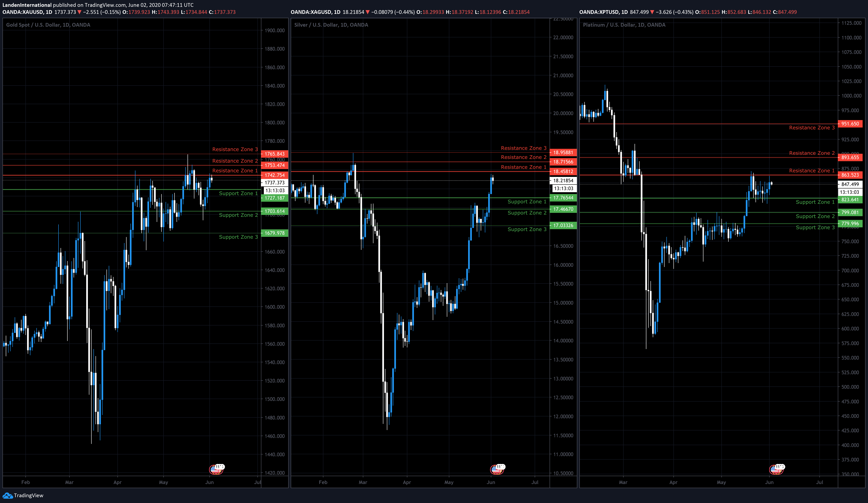Click the Silver 18.95881 resistance price tag
Image resolution: width=868 pixels, height=503 pixels.
pos(563,153)
